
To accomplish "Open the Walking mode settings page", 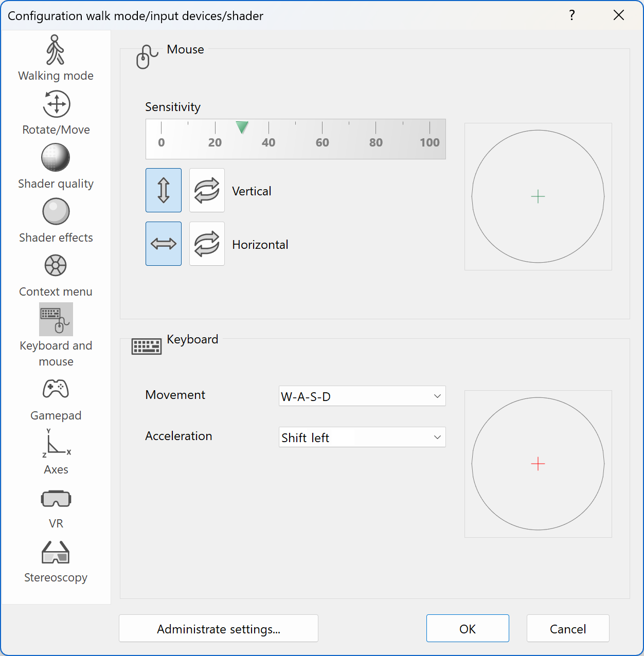I will click(56, 50).
